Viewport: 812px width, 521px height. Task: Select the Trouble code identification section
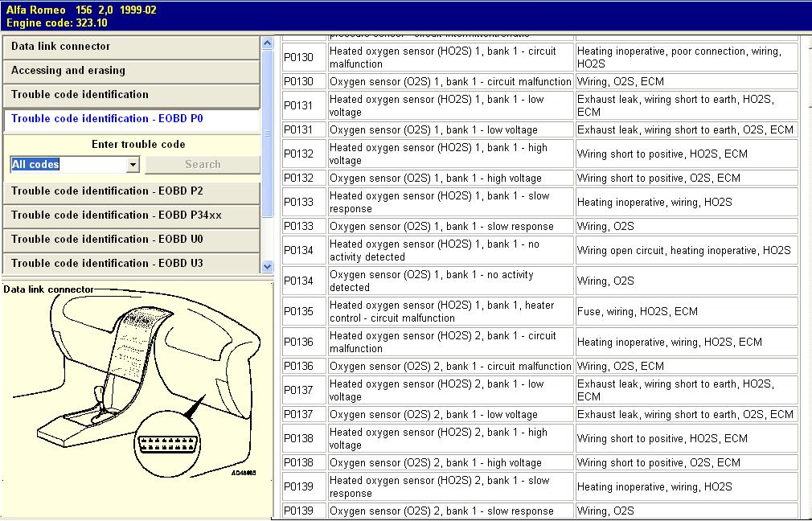(x=131, y=95)
